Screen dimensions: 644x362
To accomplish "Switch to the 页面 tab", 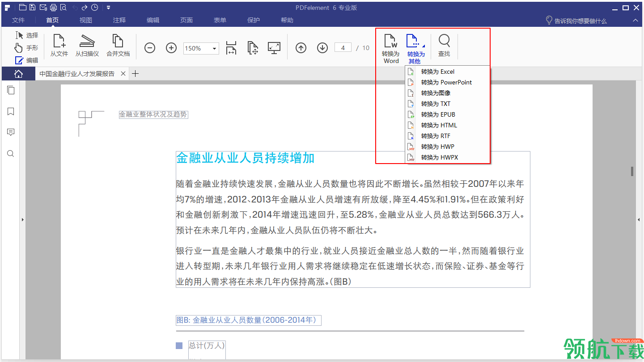I will click(x=186, y=20).
